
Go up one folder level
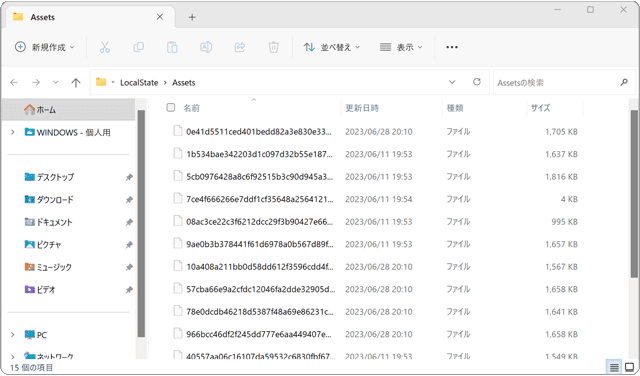(76, 83)
